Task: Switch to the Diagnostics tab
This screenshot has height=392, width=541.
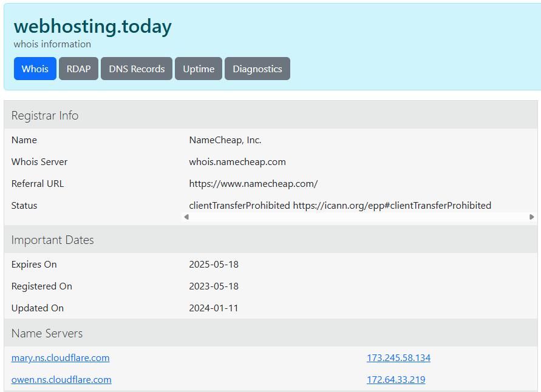Action: click(257, 69)
